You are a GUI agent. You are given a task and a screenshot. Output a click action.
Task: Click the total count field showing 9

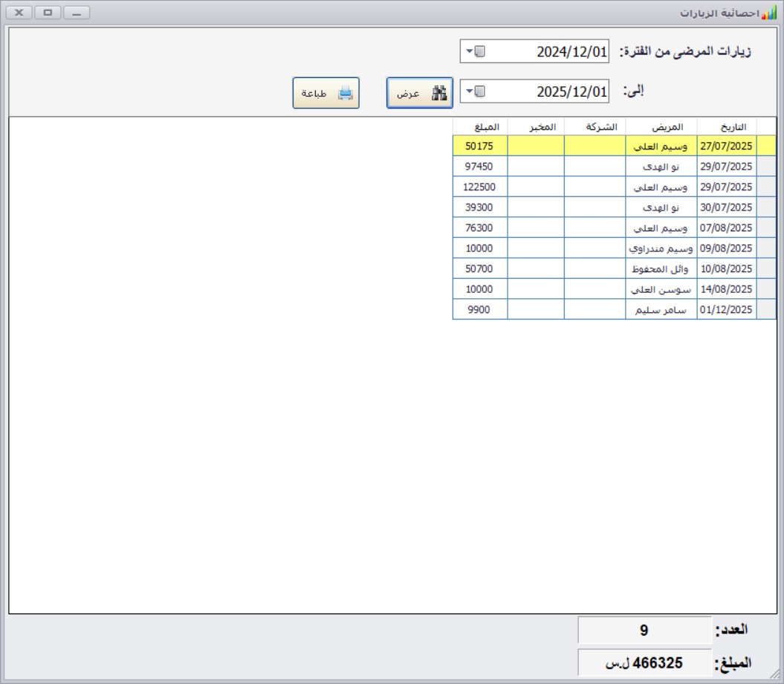coord(644,630)
